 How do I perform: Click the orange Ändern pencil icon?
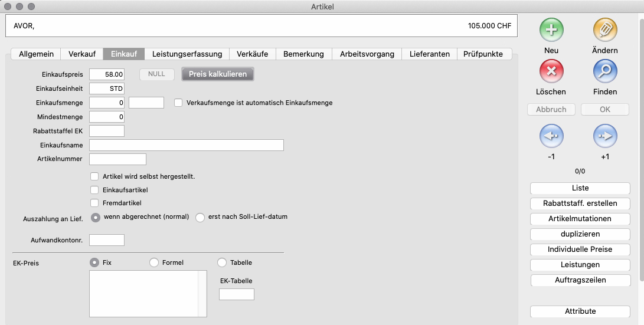[x=605, y=29]
